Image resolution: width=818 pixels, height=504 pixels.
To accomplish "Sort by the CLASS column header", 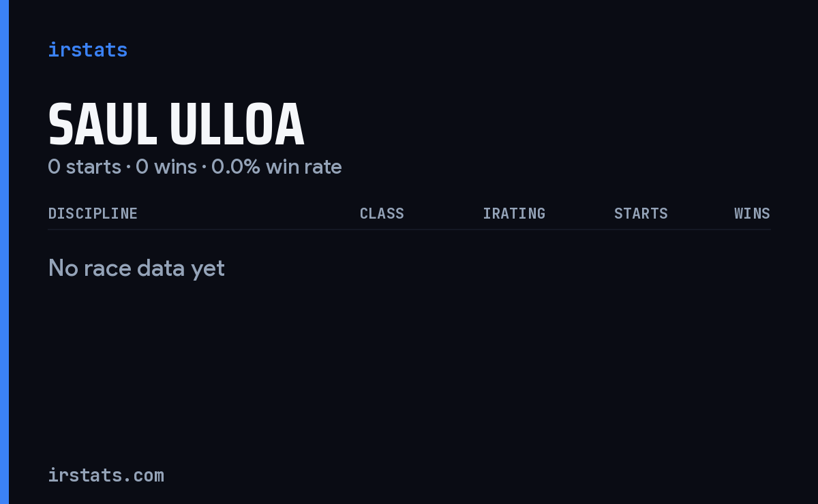I will (382, 213).
